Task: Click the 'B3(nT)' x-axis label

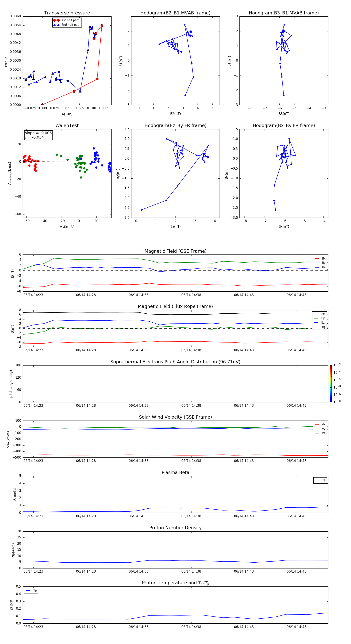Action: (284, 114)
